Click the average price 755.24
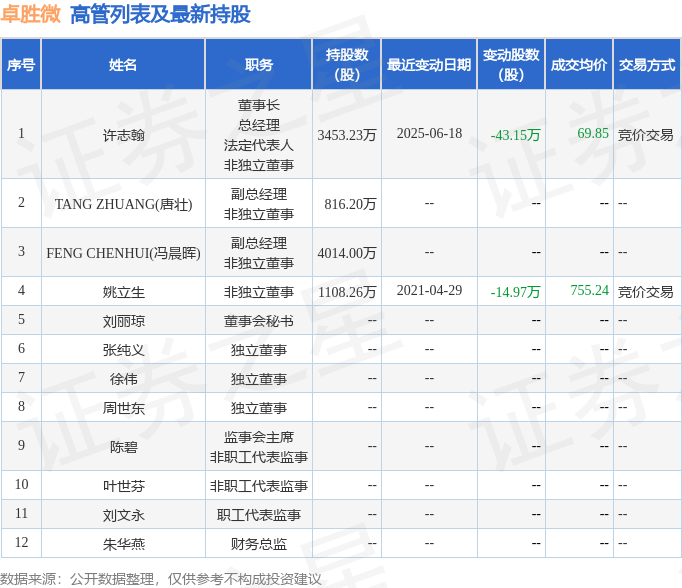The width and height of the screenshot is (682, 588). click(x=589, y=290)
